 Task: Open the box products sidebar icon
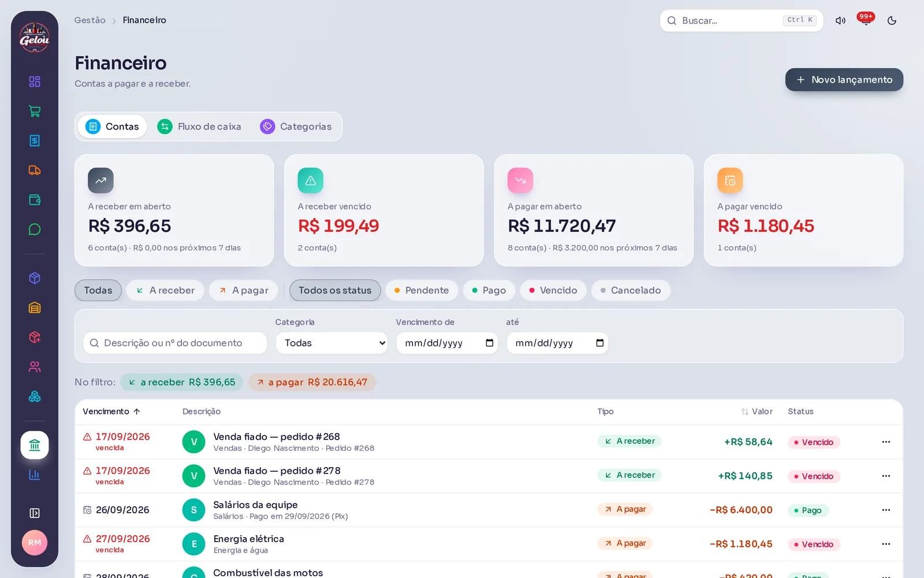click(35, 278)
